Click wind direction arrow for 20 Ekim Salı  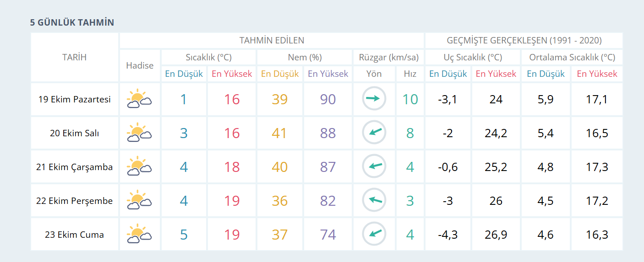tap(374, 133)
